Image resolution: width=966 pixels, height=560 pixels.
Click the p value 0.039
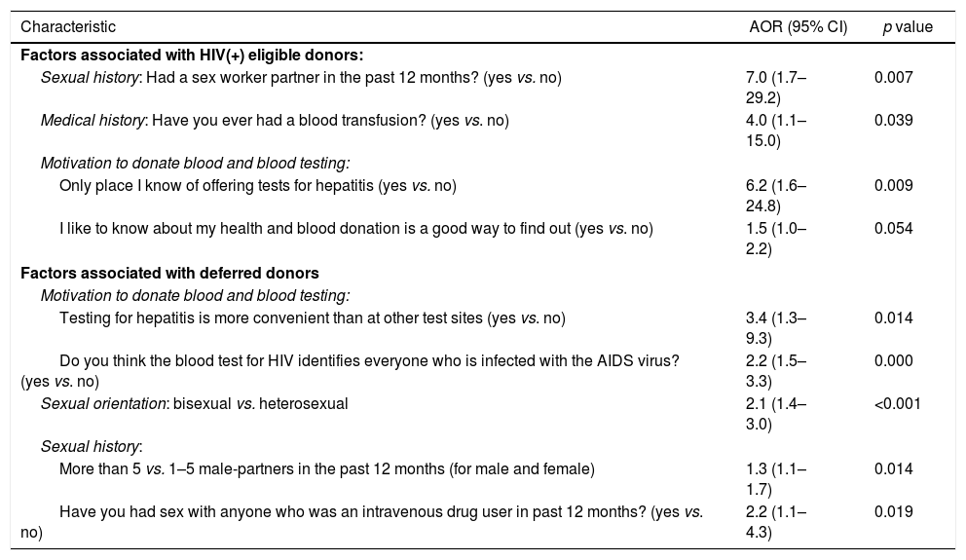point(893,121)
